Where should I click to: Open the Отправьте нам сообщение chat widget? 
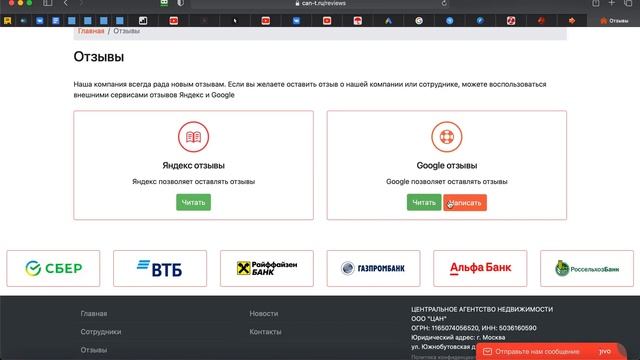(x=551, y=351)
